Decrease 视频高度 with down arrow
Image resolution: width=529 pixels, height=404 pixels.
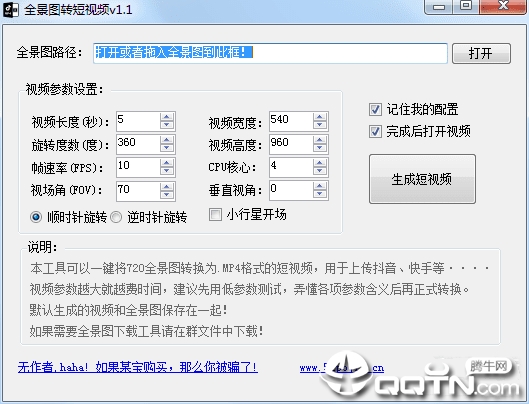tap(319, 148)
